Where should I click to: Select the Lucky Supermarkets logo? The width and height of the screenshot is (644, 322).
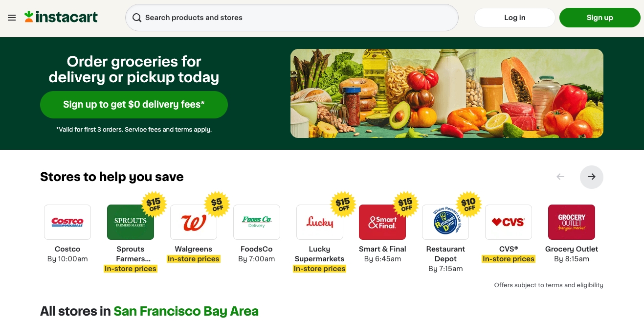coord(320,222)
